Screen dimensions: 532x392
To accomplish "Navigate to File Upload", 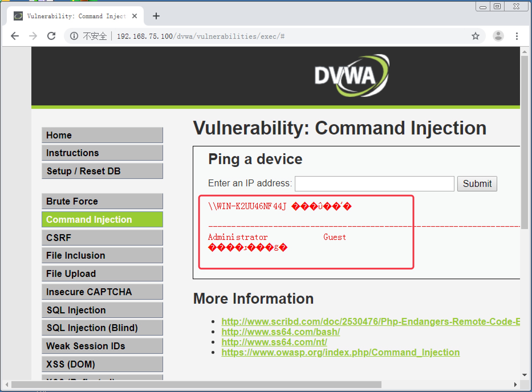I will pos(102,274).
